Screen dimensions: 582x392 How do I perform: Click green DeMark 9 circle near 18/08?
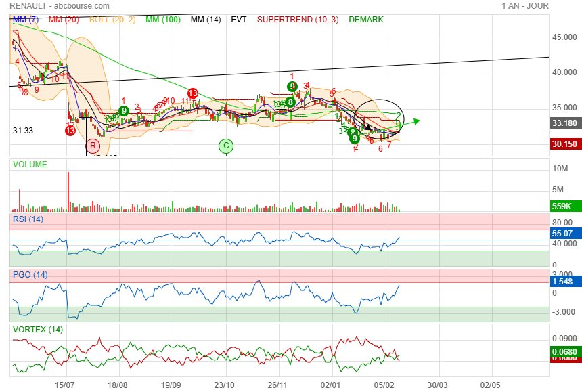point(124,110)
